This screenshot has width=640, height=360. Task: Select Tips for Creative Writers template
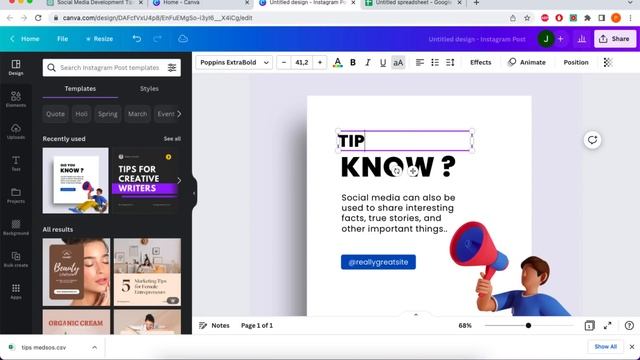(144, 180)
